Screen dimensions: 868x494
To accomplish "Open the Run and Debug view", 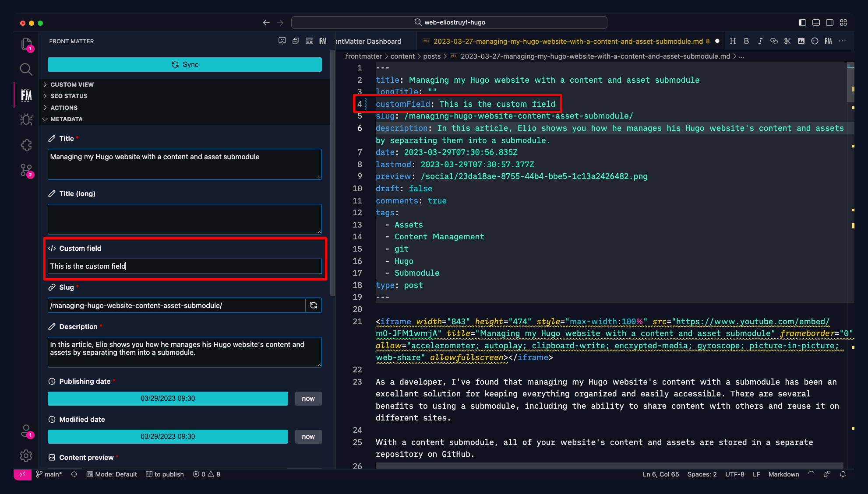I will point(26,119).
